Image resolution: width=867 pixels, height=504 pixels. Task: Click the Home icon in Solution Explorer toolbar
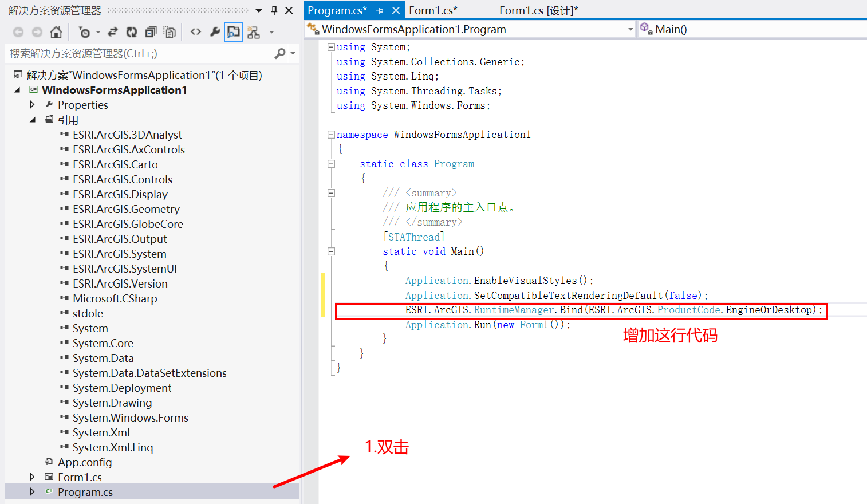click(56, 31)
